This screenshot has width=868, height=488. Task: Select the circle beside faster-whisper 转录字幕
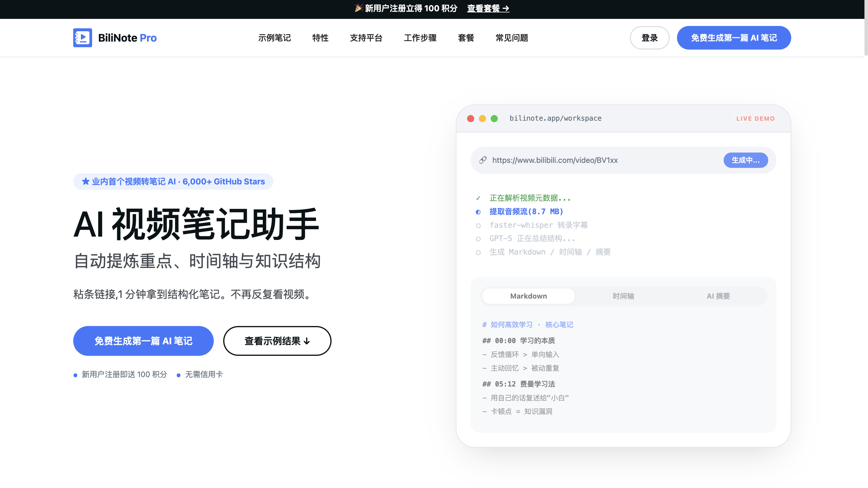(x=478, y=226)
